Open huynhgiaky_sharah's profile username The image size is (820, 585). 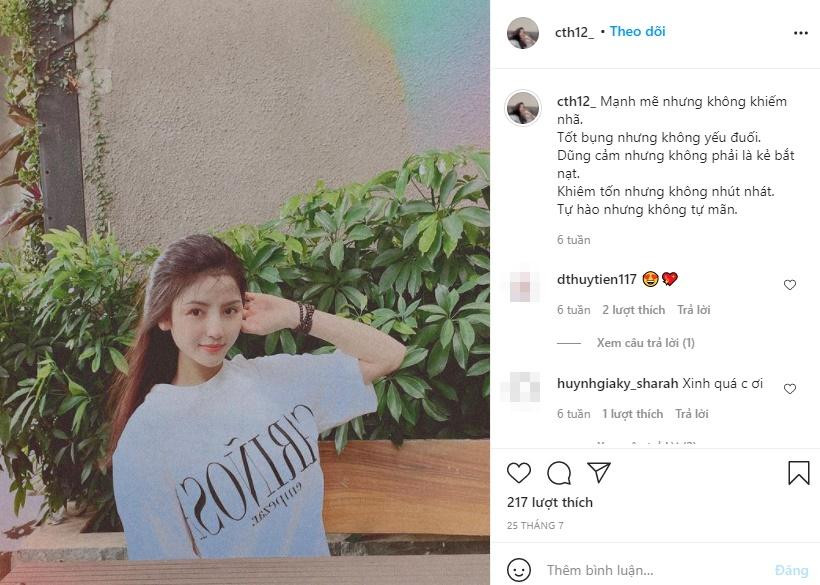618,383
